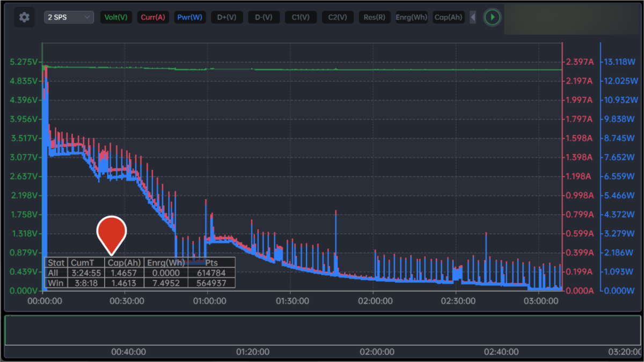Click the 1.198A current axis label
The height and width of the screenshot is (362, 644).
(x=580, y=176)
